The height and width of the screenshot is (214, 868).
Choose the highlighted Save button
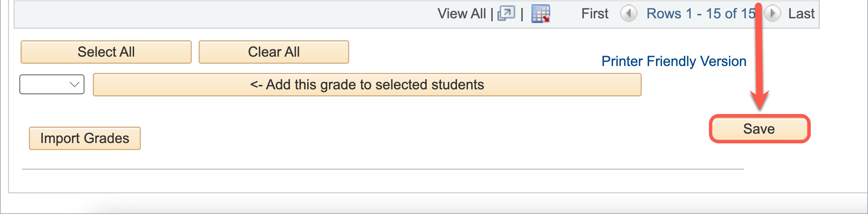point(759,129)
